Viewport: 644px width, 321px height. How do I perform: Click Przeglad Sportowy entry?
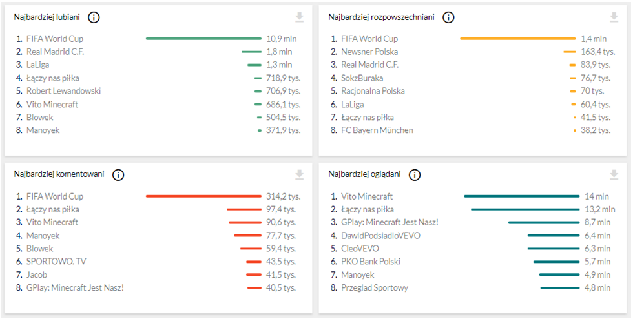pos(375,288)
